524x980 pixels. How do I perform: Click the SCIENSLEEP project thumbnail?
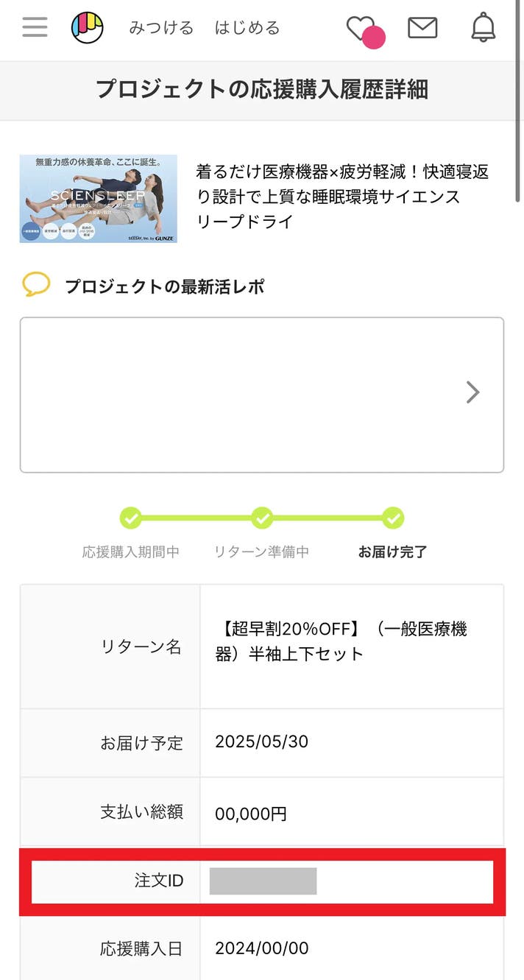99,199
